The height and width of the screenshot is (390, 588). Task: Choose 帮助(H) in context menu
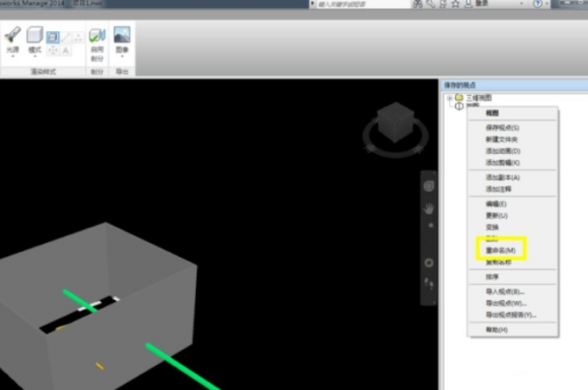coord(512,329)
